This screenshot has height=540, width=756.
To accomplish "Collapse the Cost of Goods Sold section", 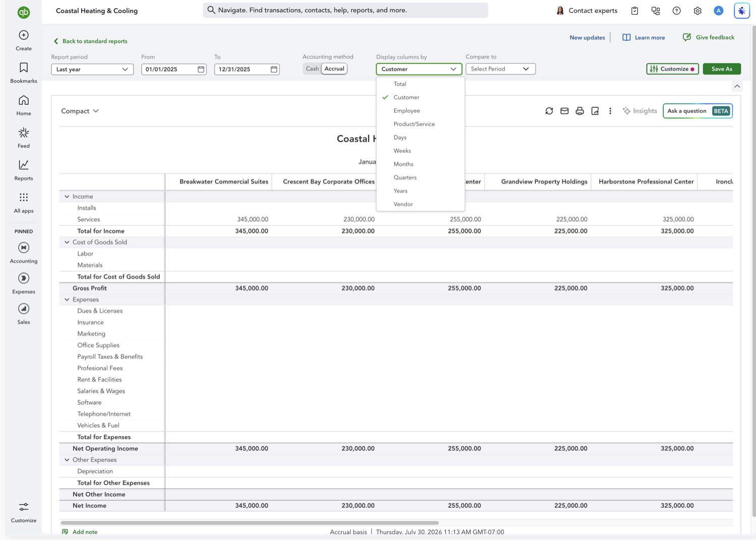I will [x=67, y=243].
